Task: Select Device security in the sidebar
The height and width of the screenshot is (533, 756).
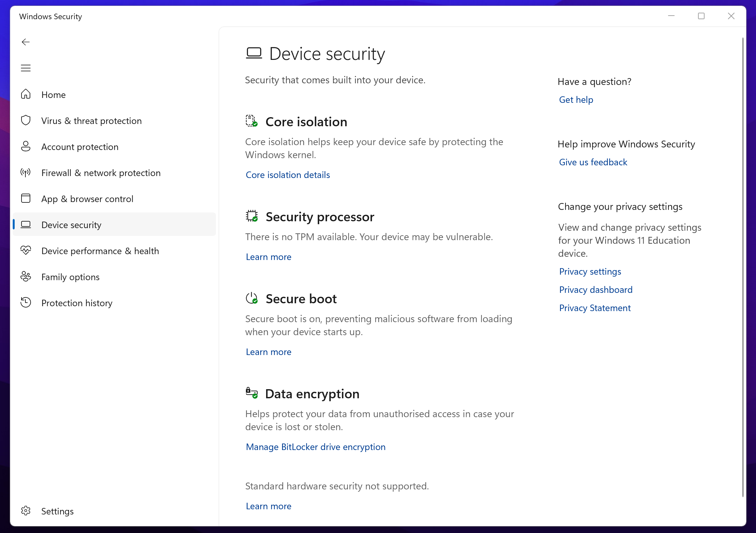Action: coord(71,225)
